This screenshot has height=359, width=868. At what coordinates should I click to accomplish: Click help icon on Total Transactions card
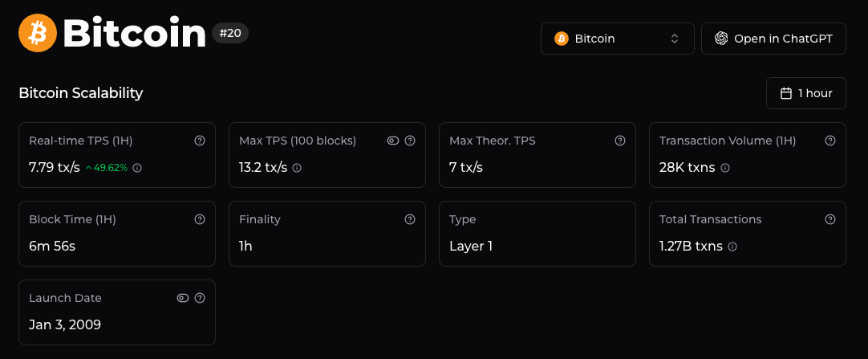tap(830, 219)
